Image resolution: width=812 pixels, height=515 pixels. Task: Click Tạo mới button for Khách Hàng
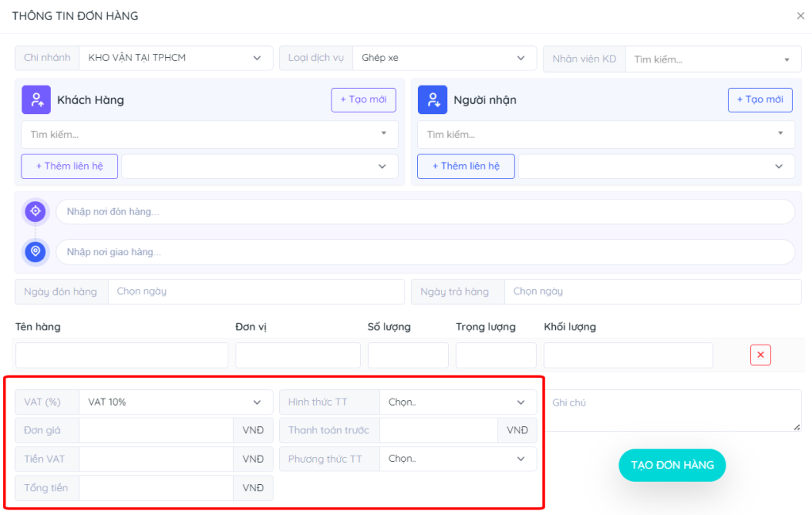(x=363, y=100)
